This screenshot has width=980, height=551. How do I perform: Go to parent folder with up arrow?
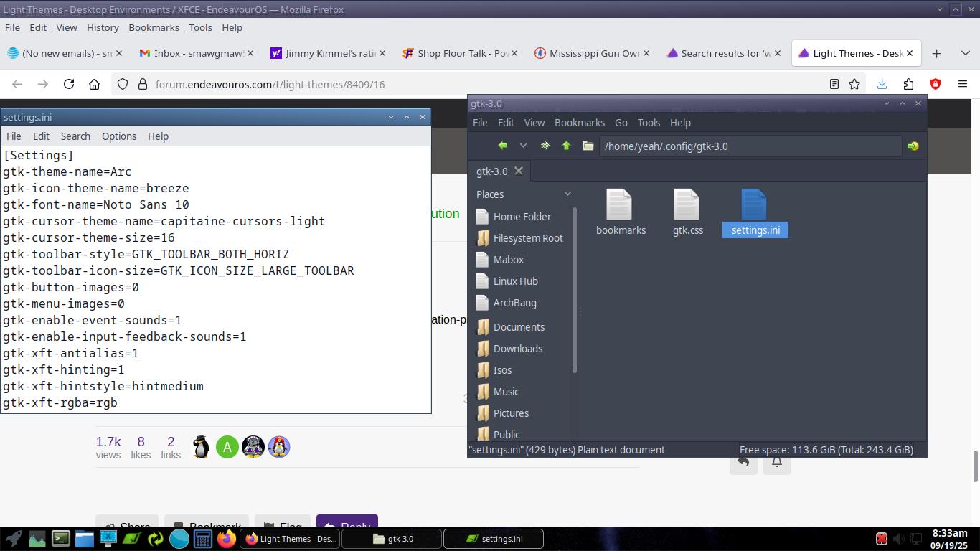pyautogui.click(x=566, y=146)
